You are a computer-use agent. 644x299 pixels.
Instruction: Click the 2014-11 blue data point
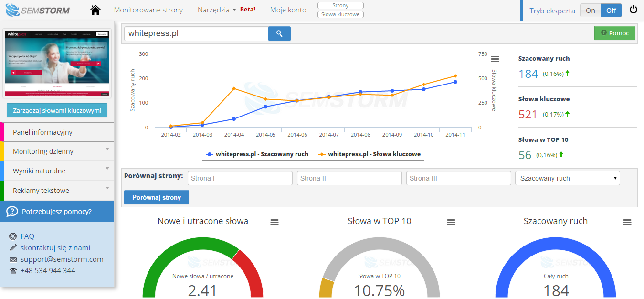coord(455,82)
